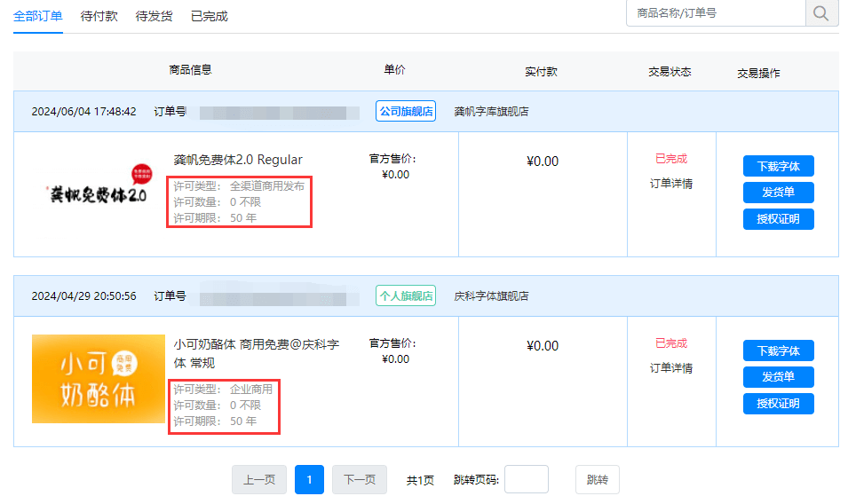View 订单详情 of 龚帆免费体2.0 order

click(x=671, y=184)
